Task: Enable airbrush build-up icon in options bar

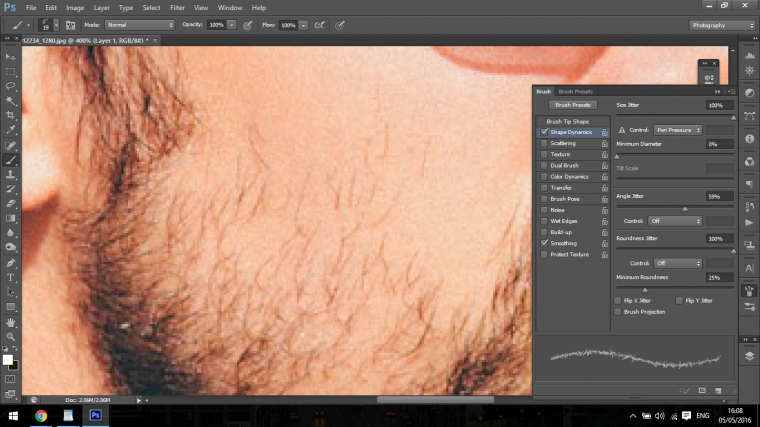Action: click(x=319, y=25)
